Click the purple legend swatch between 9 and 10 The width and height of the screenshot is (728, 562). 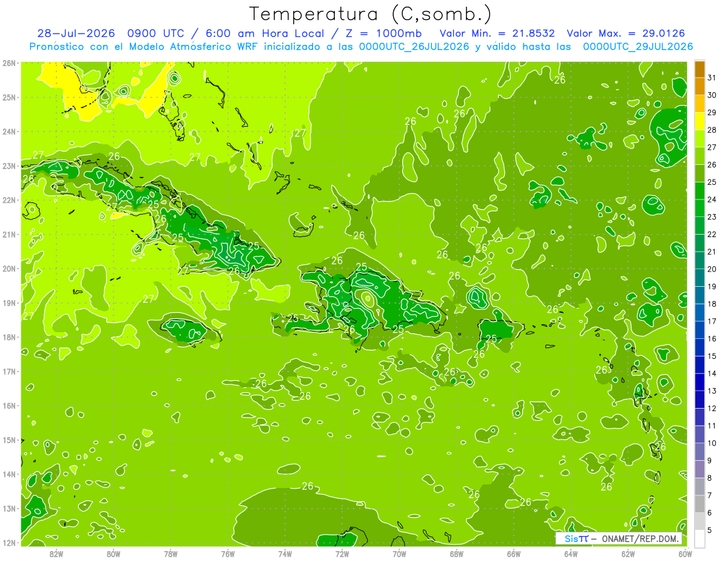coord(700,451)
